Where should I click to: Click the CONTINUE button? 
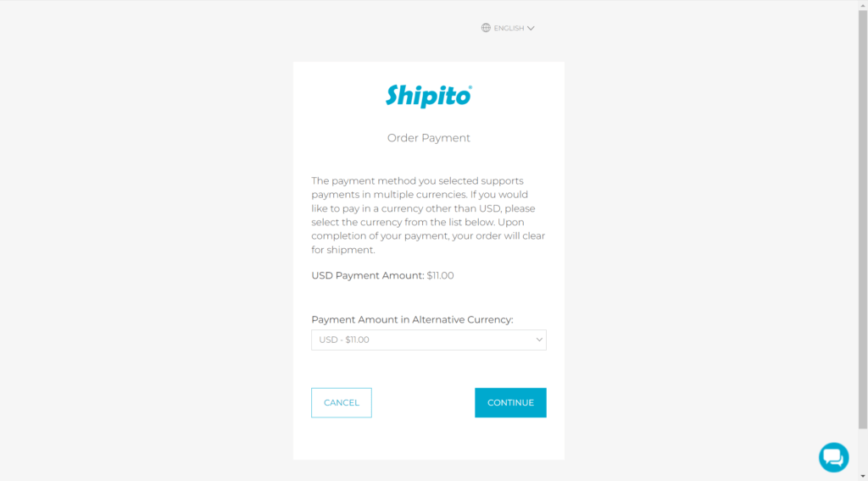click(x=510, y=402)
